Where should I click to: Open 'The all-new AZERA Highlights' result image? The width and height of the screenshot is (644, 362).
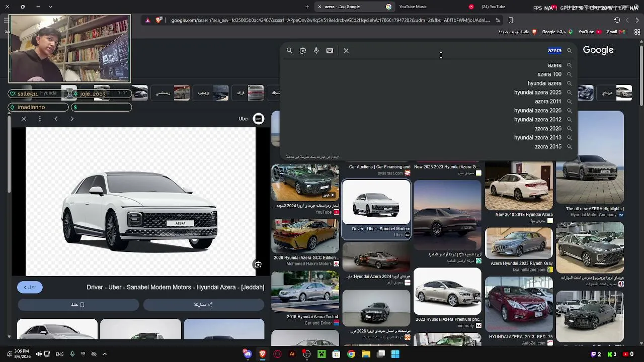[590, 158]
